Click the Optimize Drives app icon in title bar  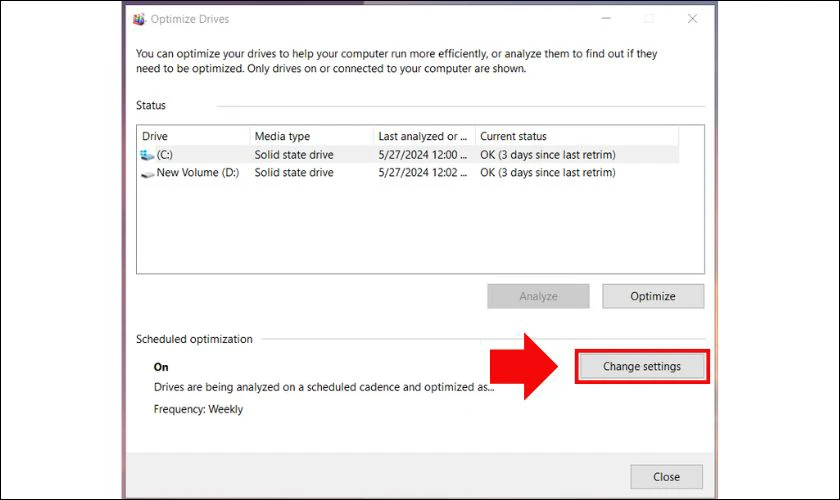tap(139, 19)
